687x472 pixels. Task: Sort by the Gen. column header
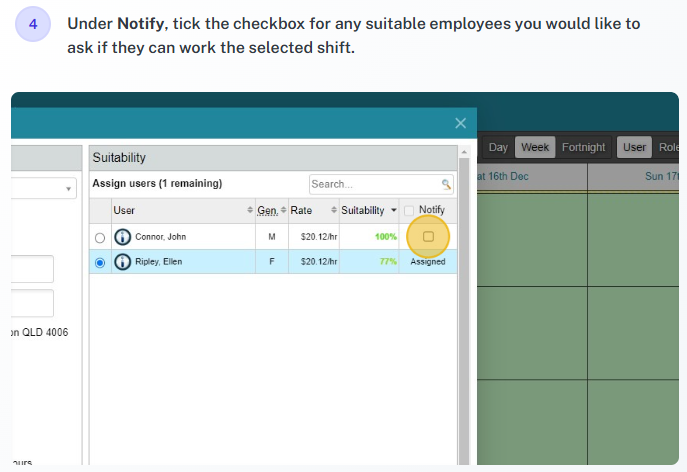272,210
